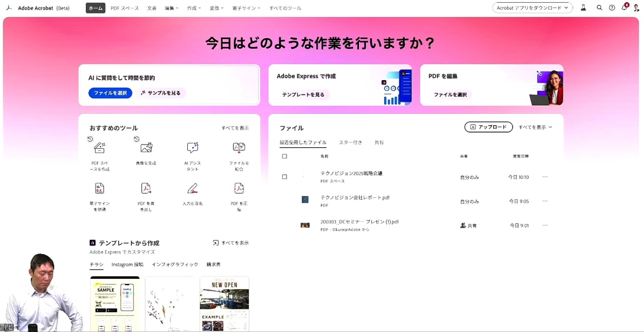Open more options for 200303_DCセミナー file
644x332 pixels.
click(545, 225)
